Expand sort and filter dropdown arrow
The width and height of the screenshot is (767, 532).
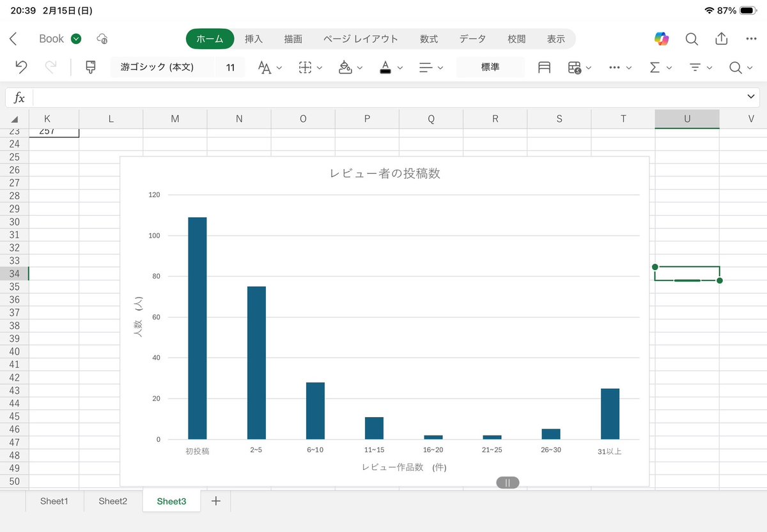709,68
